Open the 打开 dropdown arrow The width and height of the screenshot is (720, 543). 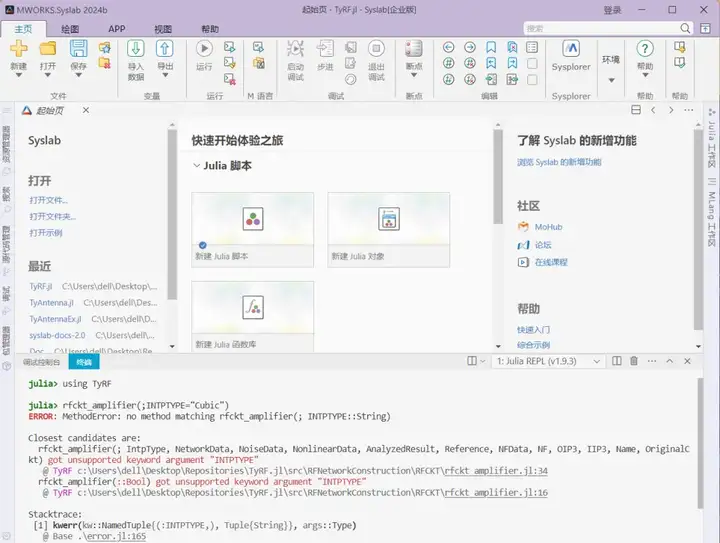(x=48, y=75)
